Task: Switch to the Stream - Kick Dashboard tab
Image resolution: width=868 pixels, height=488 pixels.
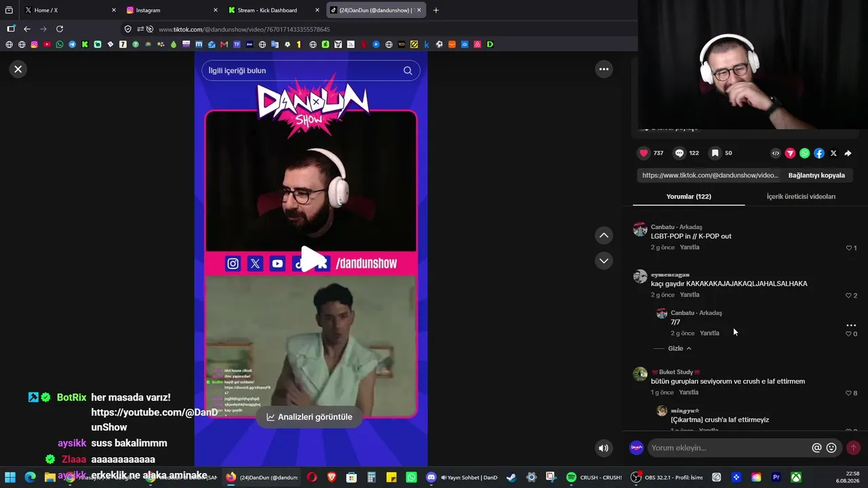Action: point(272,10)
